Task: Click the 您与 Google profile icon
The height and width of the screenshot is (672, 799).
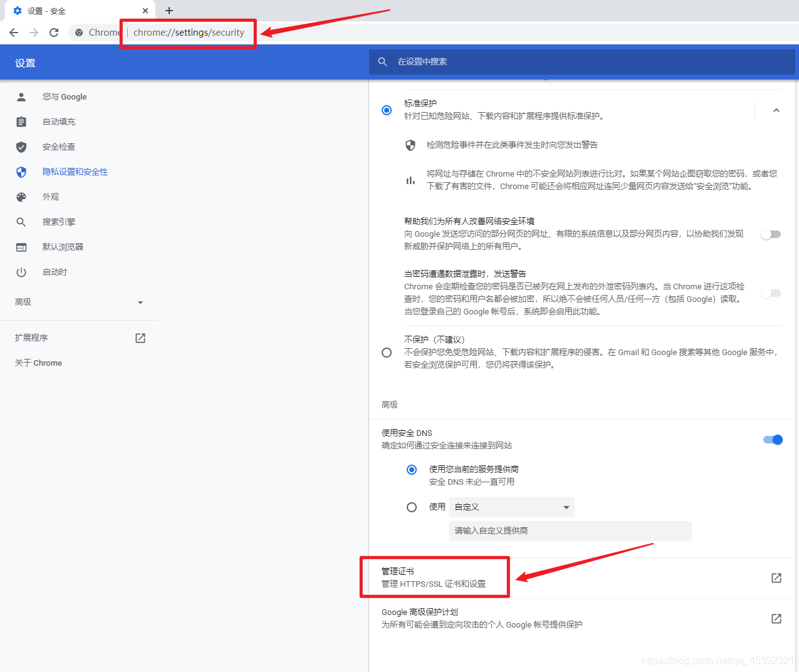Action: pyautogui.click(x=21, y=96)
